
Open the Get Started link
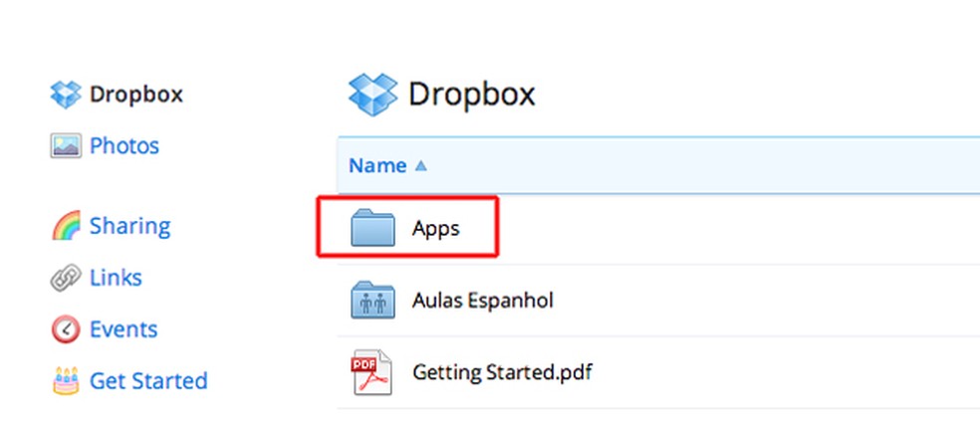[x=148, y=380]
